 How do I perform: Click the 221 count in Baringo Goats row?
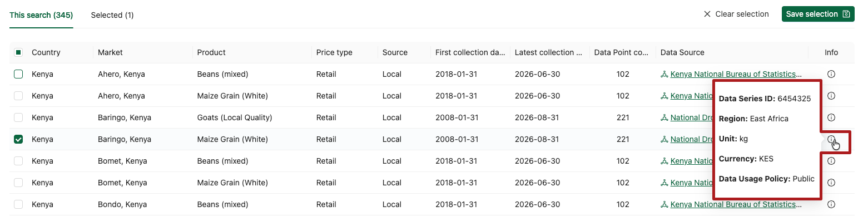tap(623, 117)
